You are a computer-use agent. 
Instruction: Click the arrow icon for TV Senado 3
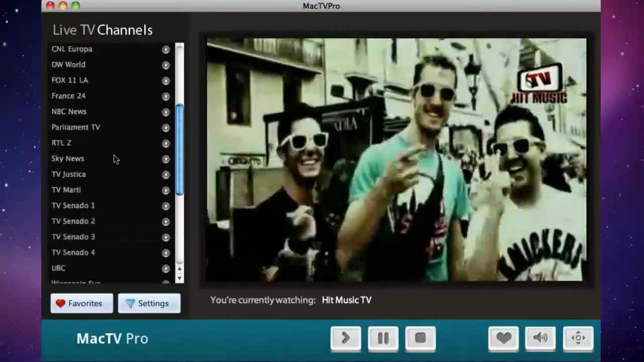[x=166, y=237]
